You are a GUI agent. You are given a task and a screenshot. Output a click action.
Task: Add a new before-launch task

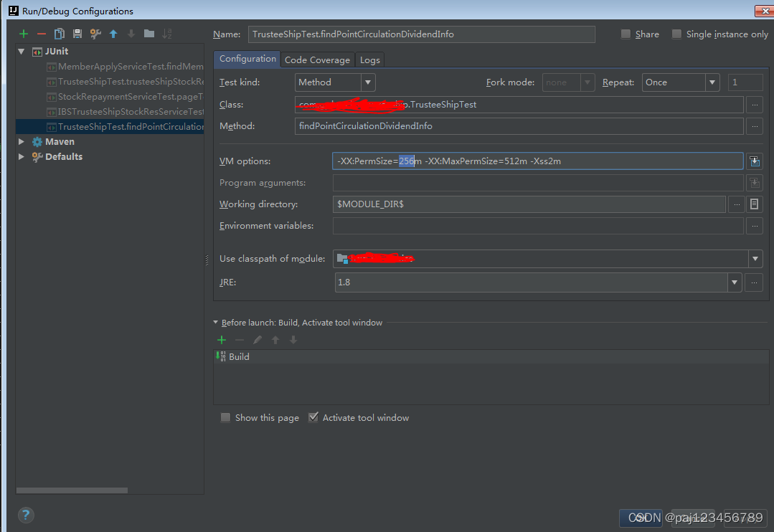point(222,339)
